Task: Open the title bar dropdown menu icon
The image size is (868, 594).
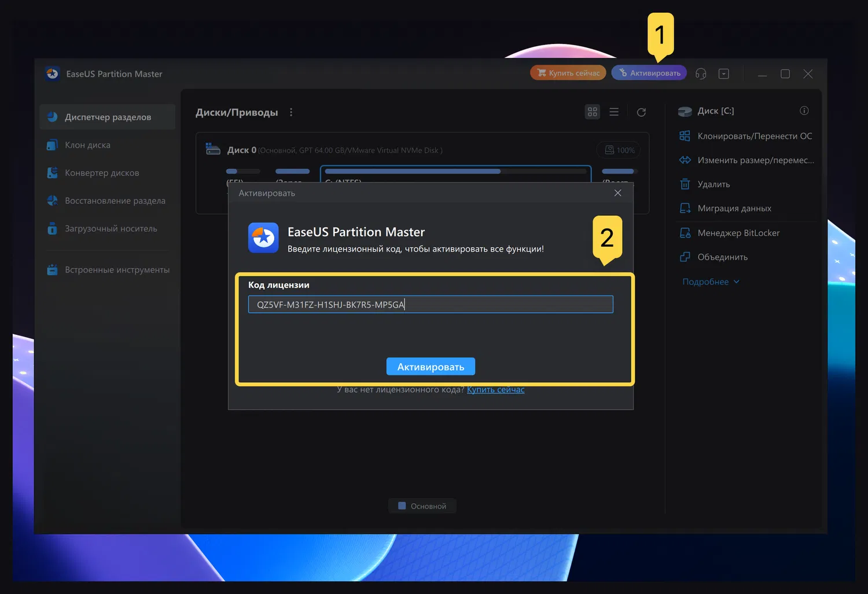Action: tap(724, 73)
